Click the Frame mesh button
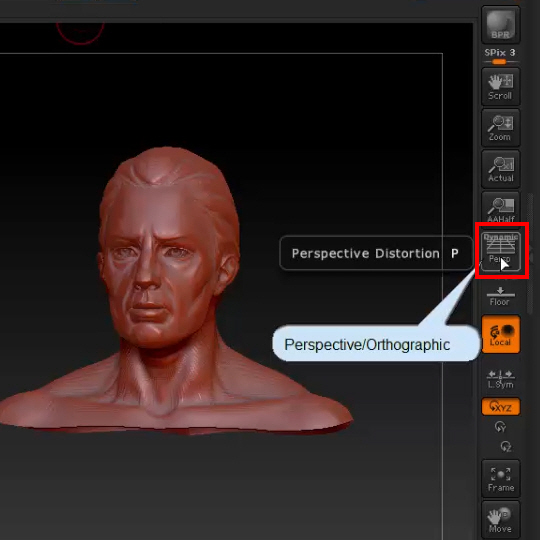 pyautogui.click(x=500, y=479)
